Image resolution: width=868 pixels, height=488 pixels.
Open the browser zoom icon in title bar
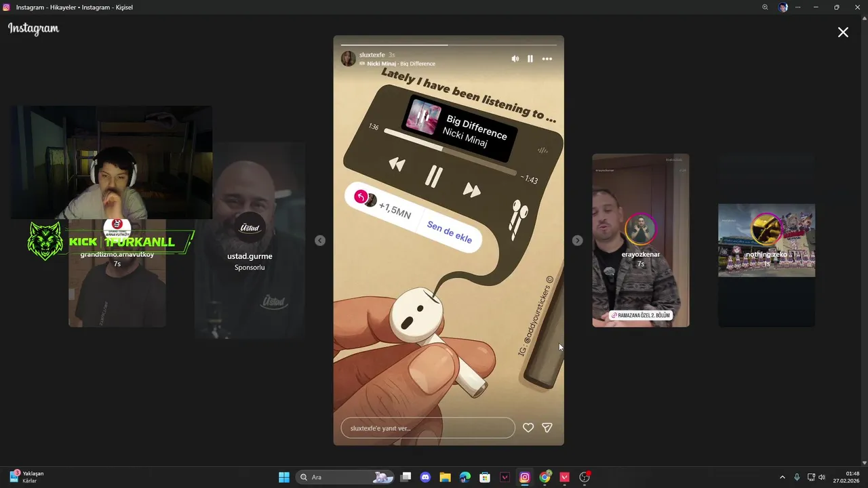pyautogui.click(x=765, y=7)
